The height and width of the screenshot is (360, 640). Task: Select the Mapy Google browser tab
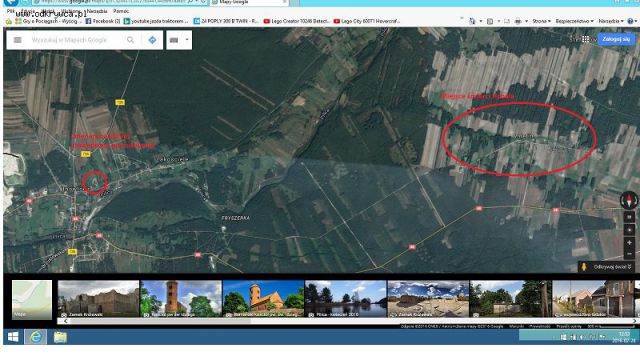(249, 2)
